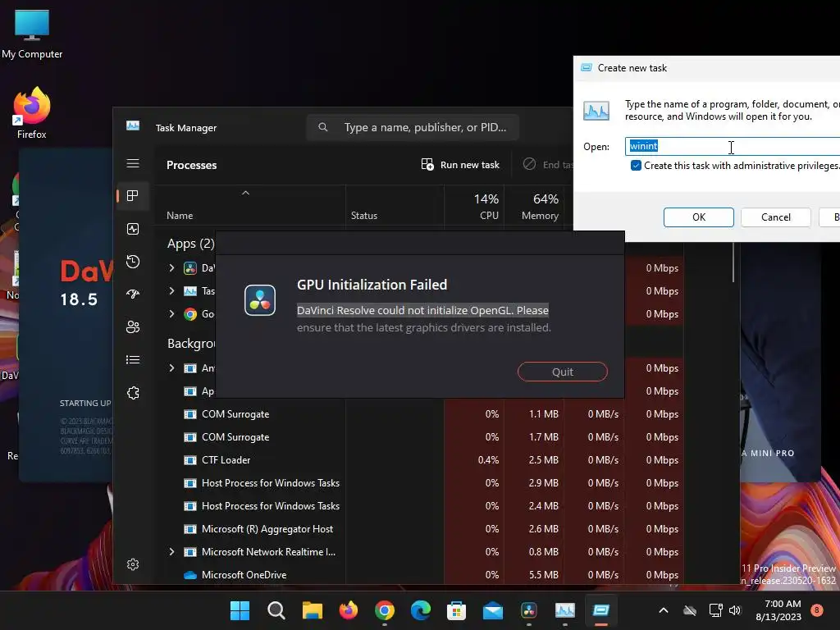840x630 pixels.
Task: Expand the Antimalware background process row
Action: coord(171,368)
